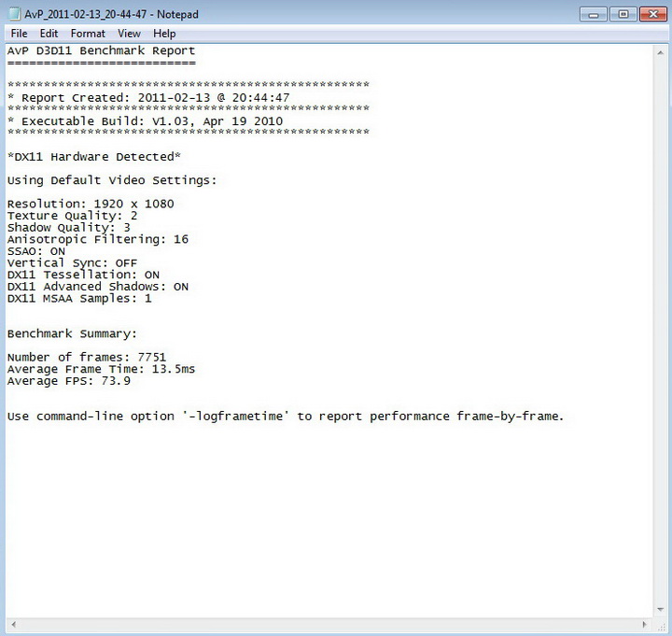Click the vertical scrollbar up arrow
Viewport: 672px width, 636px height.
[660, 52]
